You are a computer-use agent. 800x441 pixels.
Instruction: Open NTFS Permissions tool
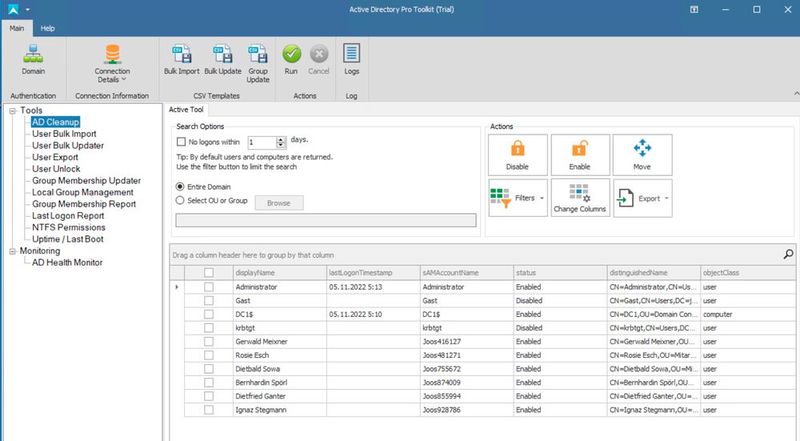(68, 228)
